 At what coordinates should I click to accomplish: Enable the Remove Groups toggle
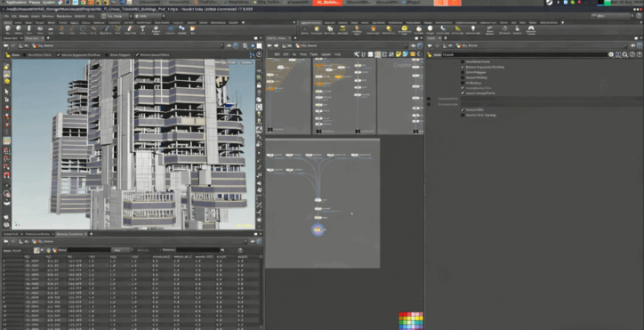[429, 104]
